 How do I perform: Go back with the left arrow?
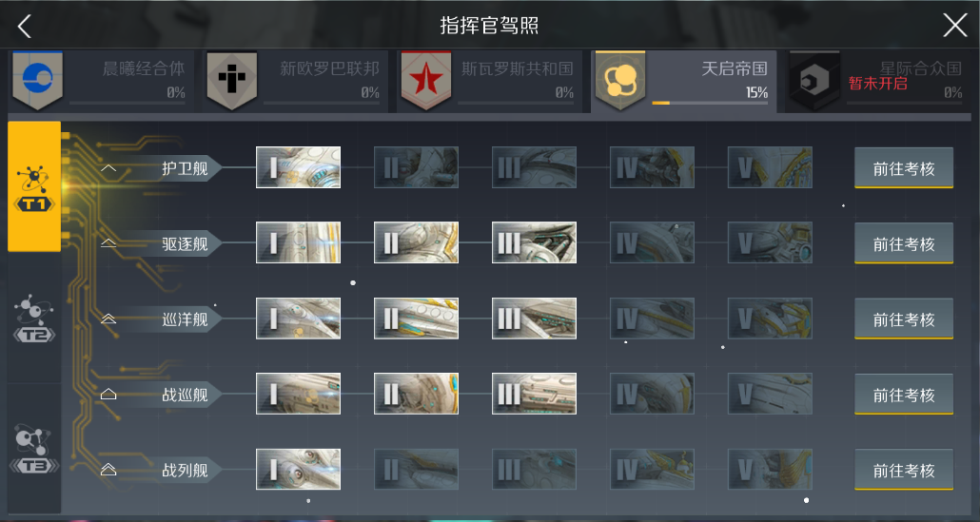click(x=25, y=27)
